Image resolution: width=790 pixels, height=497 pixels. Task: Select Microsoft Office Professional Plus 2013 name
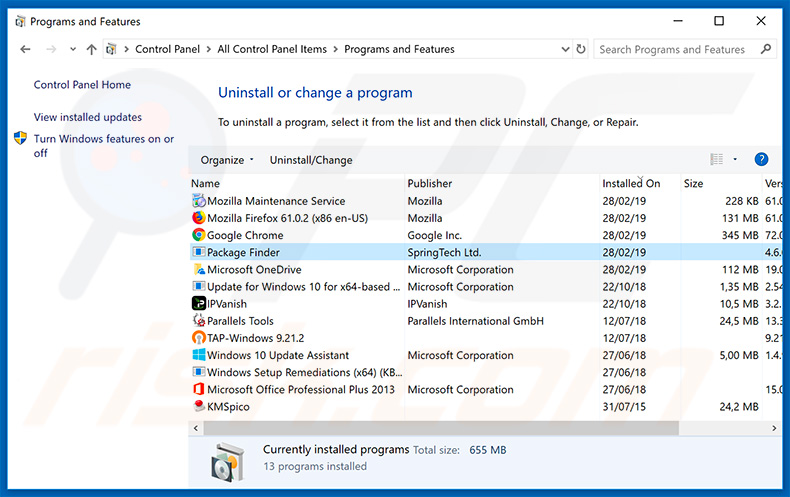(301, 389)
